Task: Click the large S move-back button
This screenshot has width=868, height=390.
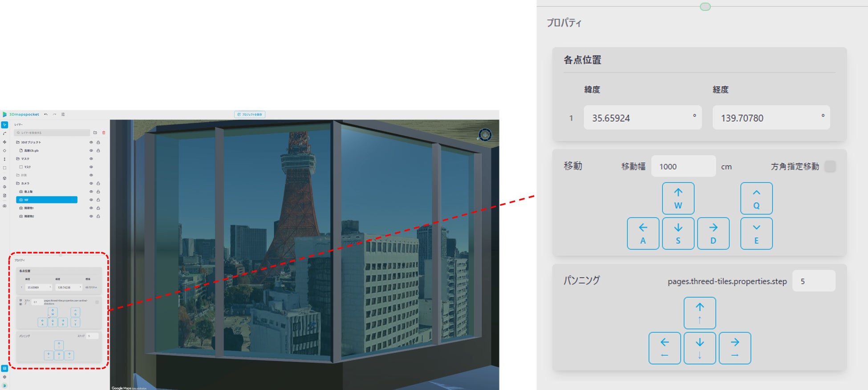Action: pos(678,233)
